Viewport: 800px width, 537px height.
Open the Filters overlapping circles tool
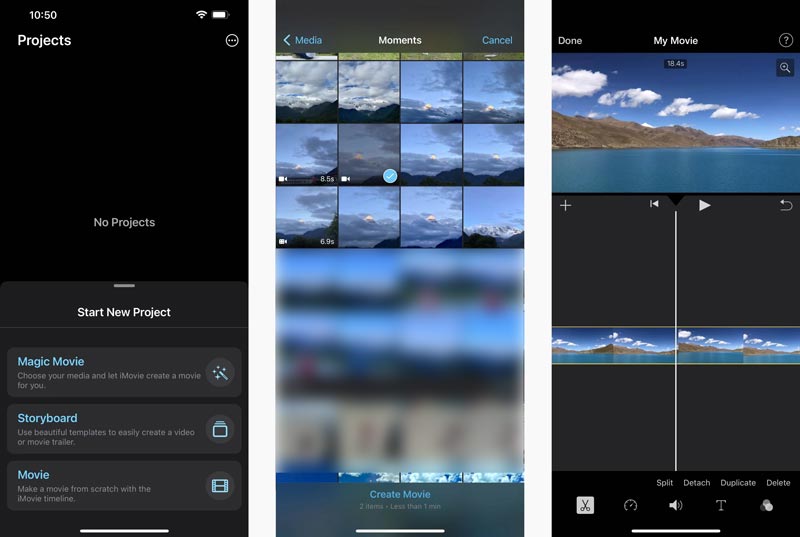[x=766, y=505]
